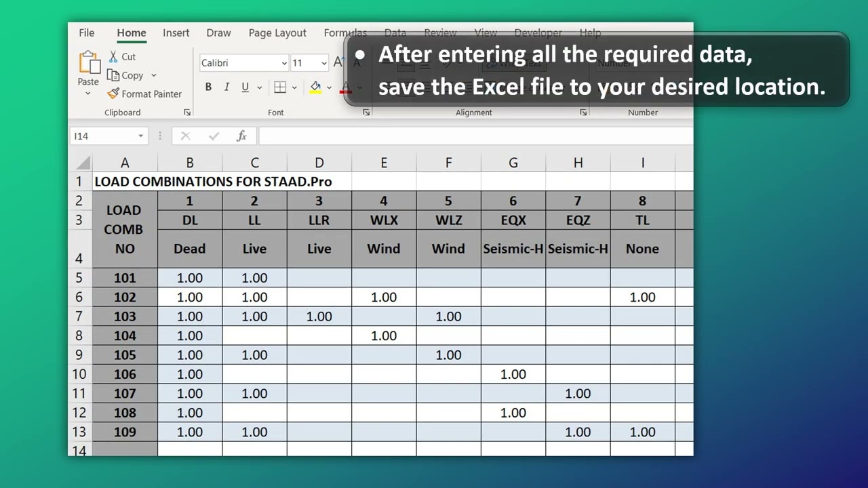
Task: Click the 'EQZ' header cell
Action: click(578, 220)
